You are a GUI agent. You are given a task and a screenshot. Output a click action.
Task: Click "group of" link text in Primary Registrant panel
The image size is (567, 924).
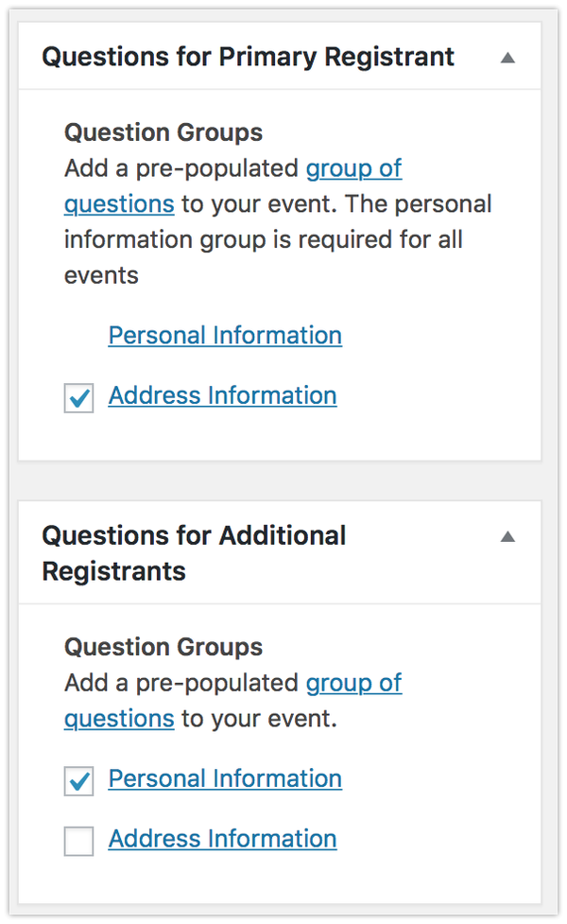(x=353, y=168)
